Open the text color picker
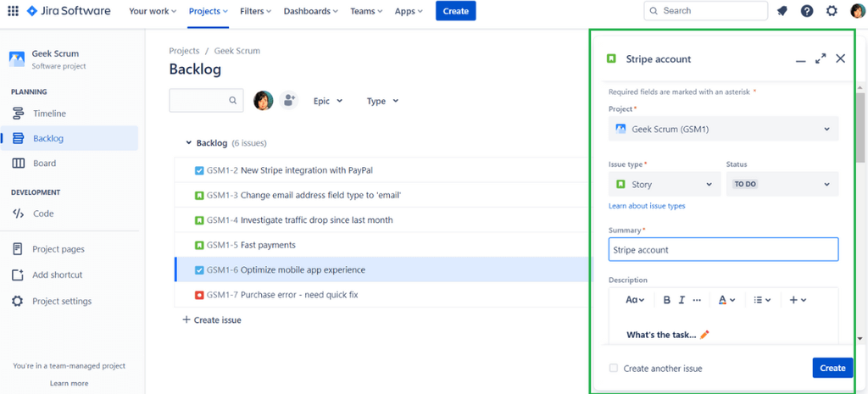 (726, 300)
